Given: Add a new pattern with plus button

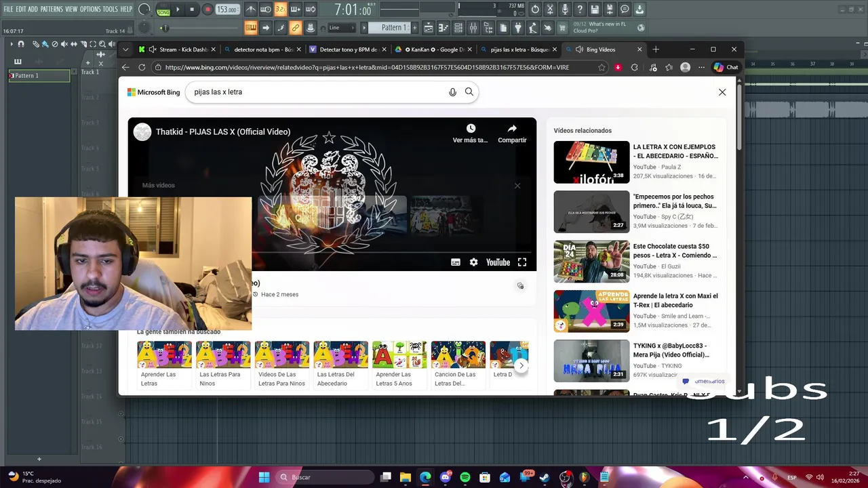Looking at the screenshot, I should [x=415, y=28].
